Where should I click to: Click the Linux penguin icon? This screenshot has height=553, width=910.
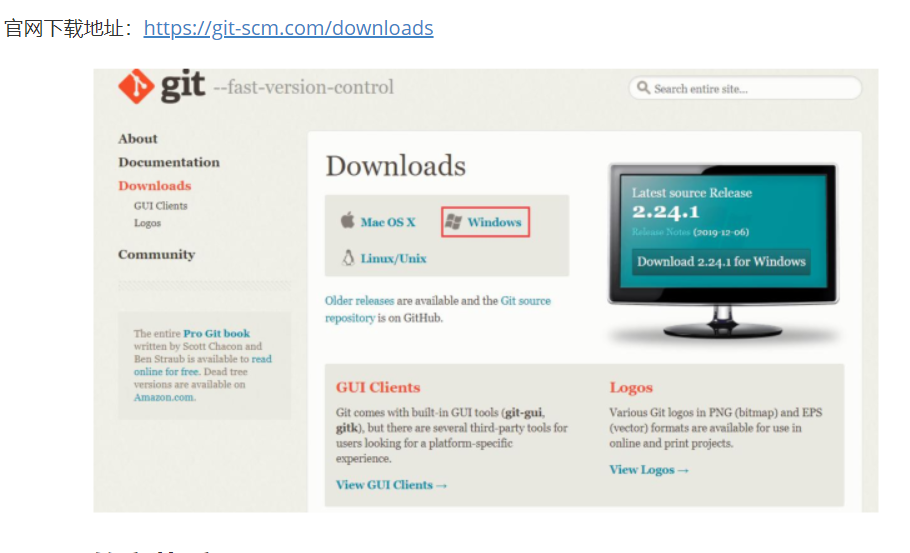tap(348, 257)
